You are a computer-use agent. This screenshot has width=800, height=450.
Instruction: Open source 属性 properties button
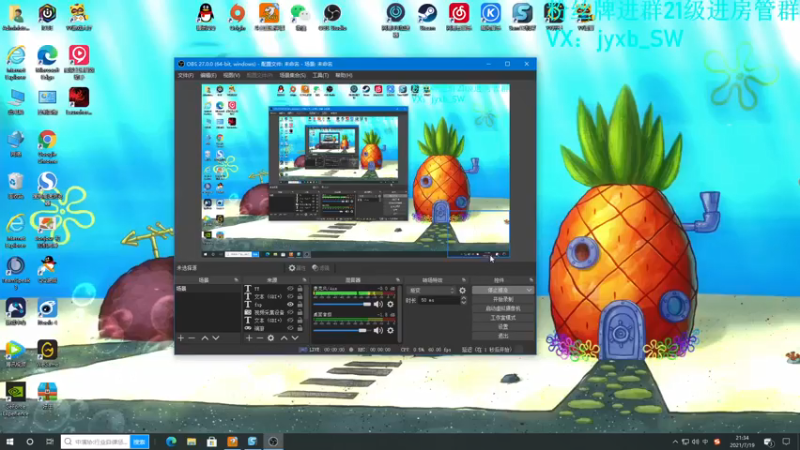pyautogui.click(x=297, y=268)
